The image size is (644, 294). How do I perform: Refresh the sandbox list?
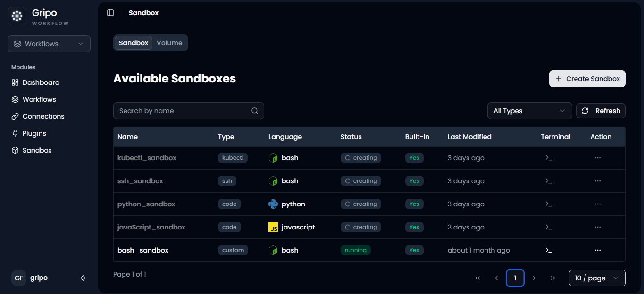[x=601, y=111]
